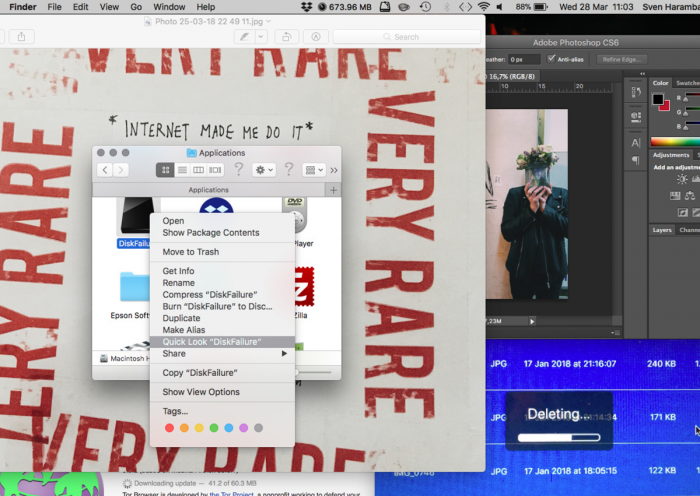Collapse Photoshop panels with double-arrow
Screen dimensions: 700x496
(x=642, y=74)
